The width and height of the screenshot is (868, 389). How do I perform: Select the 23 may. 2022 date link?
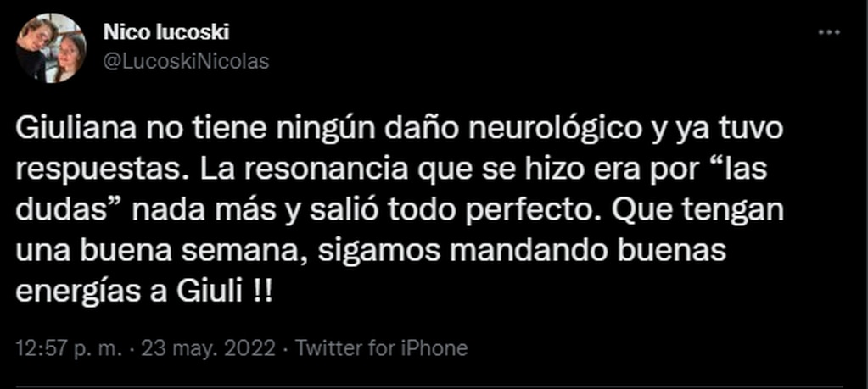pyautogui.click(x=209, y=348)
